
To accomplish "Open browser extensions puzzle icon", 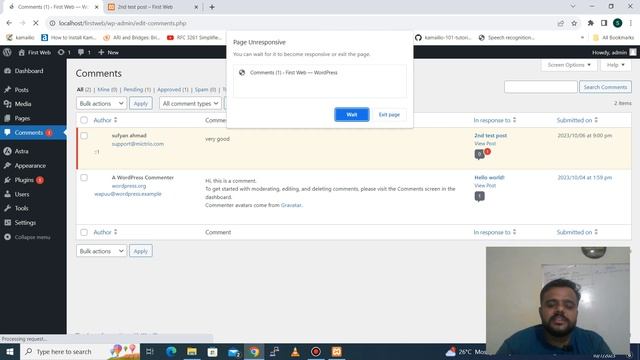I will point(590,23).
